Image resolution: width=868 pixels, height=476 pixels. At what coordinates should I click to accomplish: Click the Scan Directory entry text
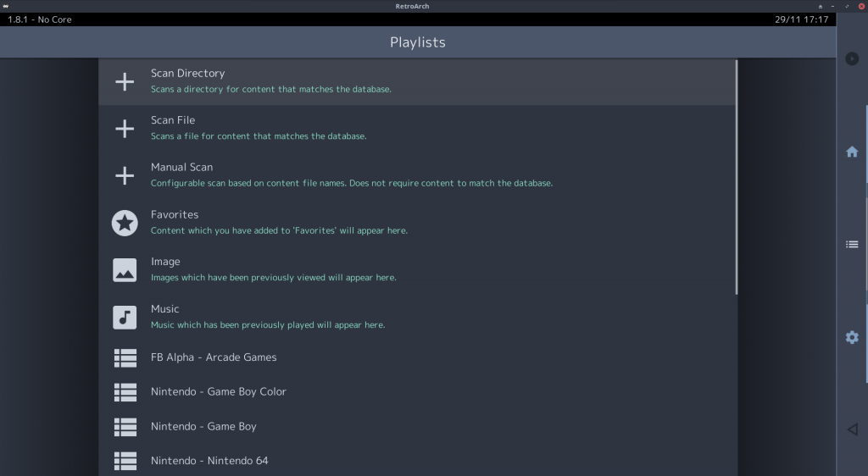187,73
